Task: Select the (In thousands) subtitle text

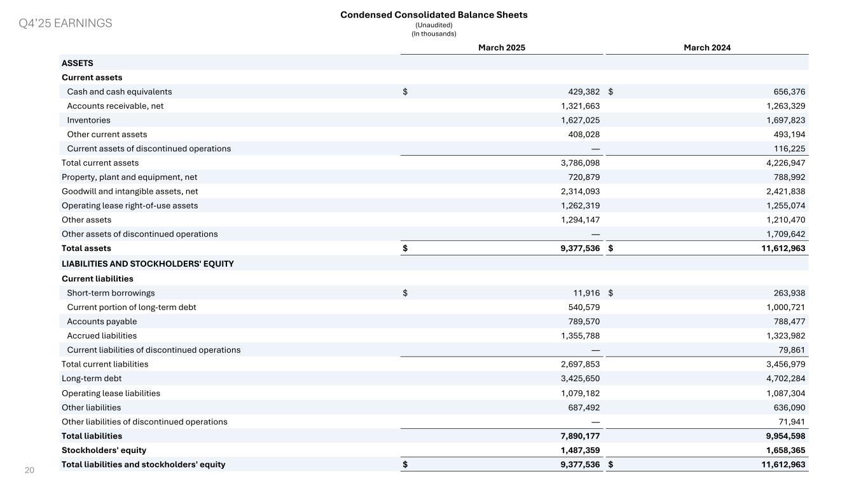Action: (434, 34)
